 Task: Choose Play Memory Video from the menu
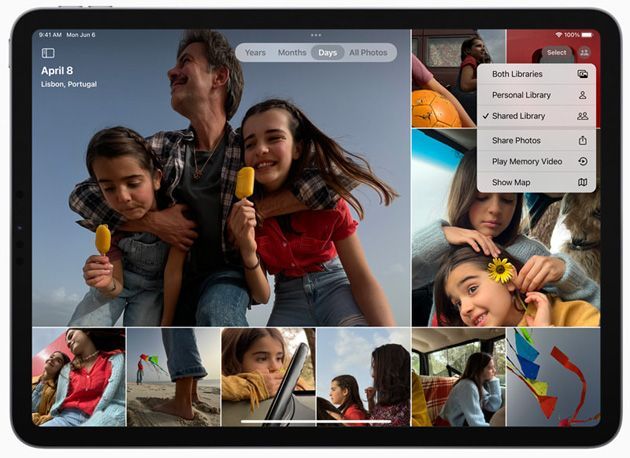pos(525,161)
